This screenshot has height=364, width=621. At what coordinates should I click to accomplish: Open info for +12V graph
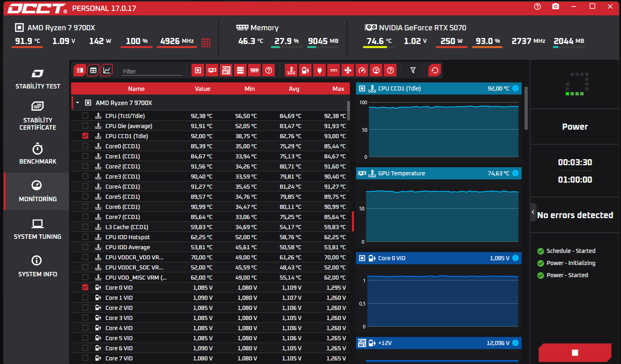tap(516, 343)
